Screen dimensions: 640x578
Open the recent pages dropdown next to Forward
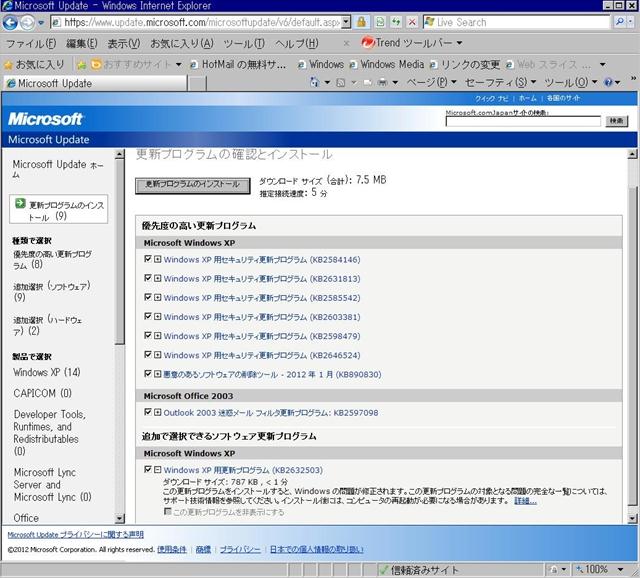point(41,23)
